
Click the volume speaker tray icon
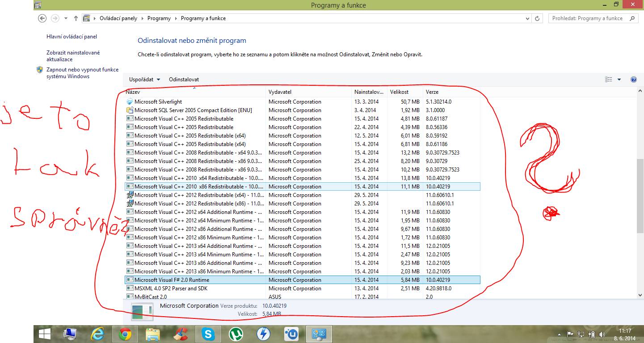pyautogui.click(x=602, y=334)
